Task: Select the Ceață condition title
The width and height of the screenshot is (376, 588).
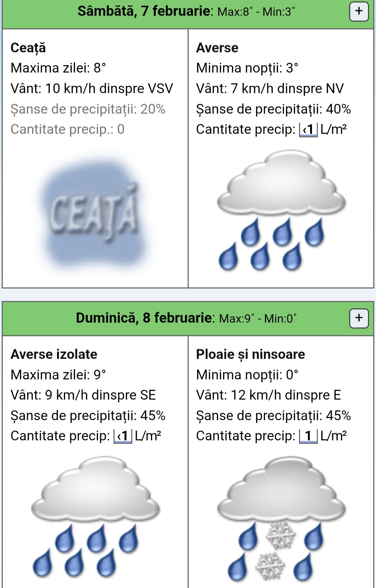Action: [x=28, y=48]
